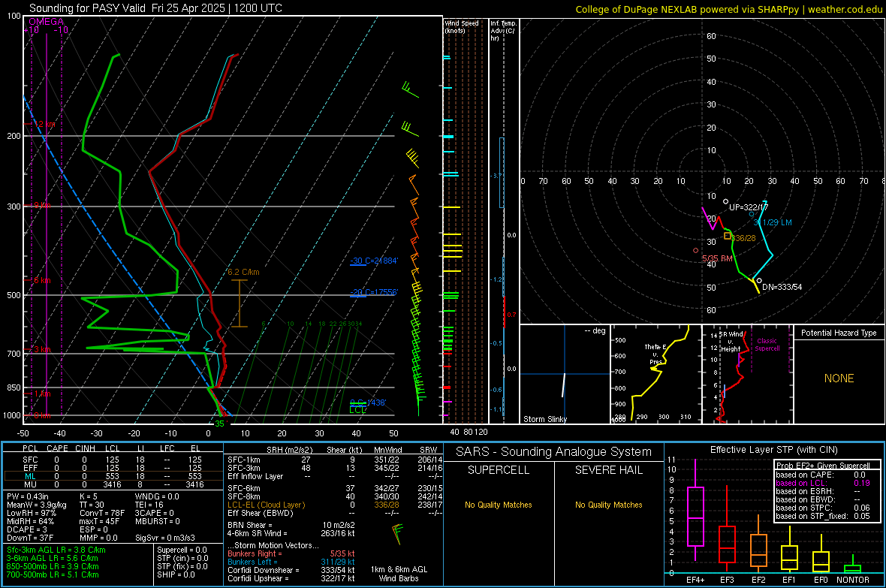The image size is (886, 588).
Task: Click the 'LowRH = 97%' value
Action: click(x=29, y=513)
